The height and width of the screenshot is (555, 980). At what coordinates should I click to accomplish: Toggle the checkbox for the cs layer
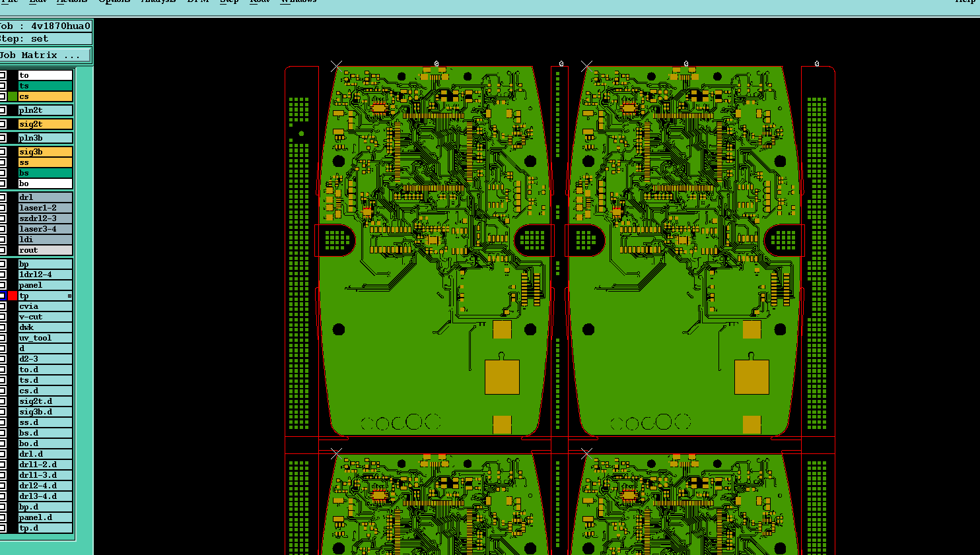(3, 96)
